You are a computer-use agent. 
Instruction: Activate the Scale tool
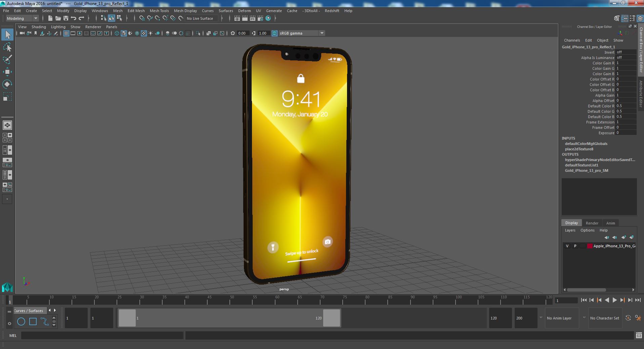[x=7, y=97]
